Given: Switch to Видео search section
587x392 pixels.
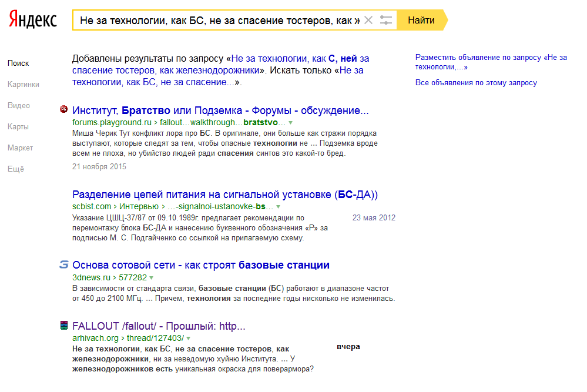Looking at the screenshot, I should [19, 105].
